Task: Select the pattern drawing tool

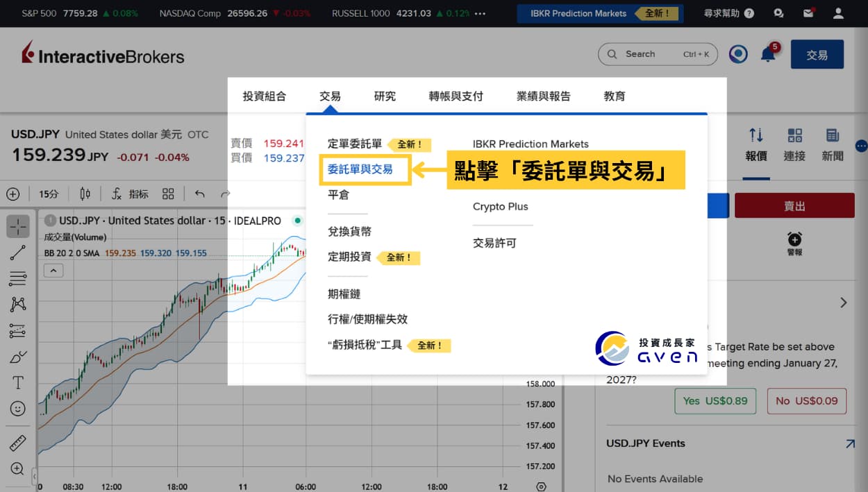Action: point(18,305)
